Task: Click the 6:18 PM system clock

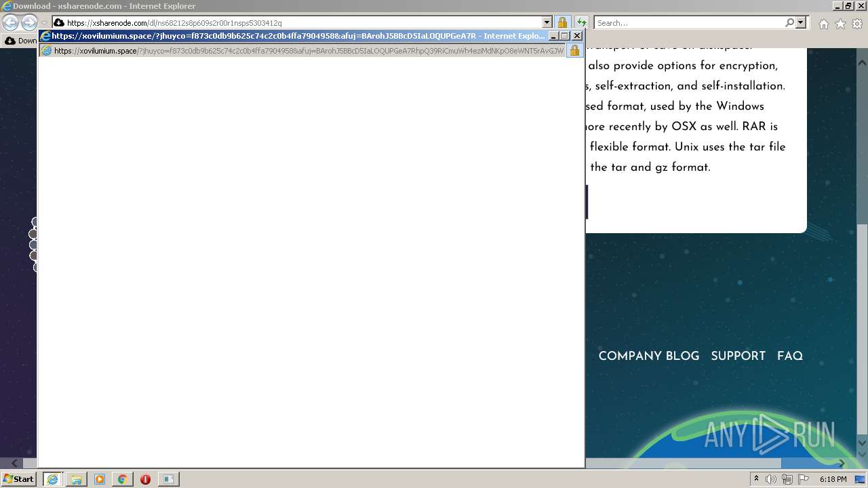Action: pos(833,479)
